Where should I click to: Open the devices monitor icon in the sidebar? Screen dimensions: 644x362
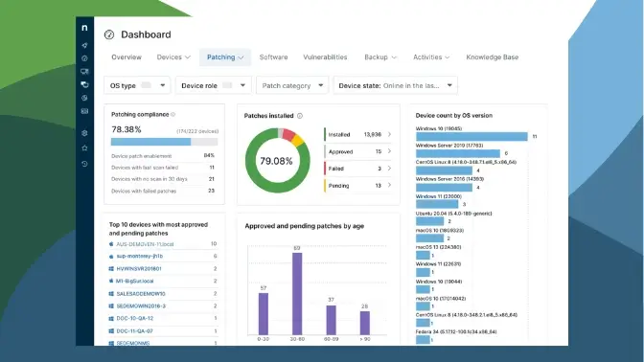pos(84,72)
